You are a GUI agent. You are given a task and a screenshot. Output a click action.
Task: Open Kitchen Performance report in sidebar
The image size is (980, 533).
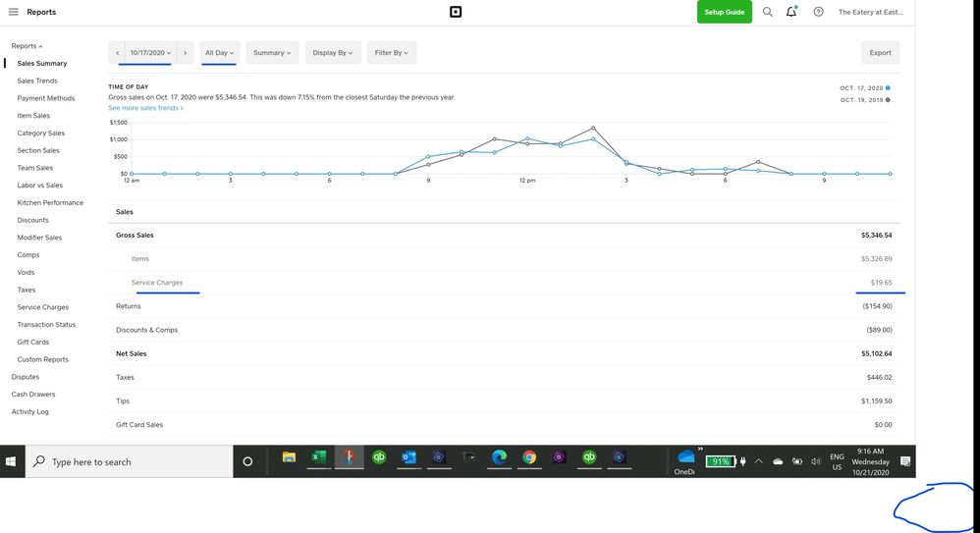[x=50, y=202]
